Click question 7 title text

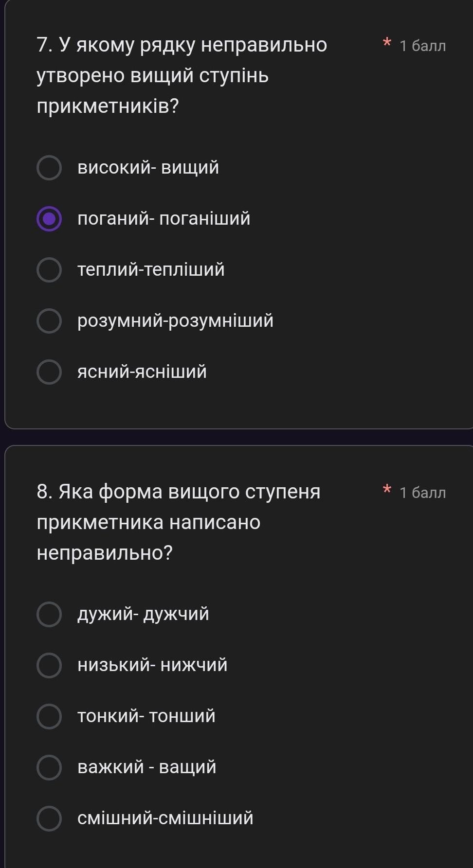click(182, 75)
